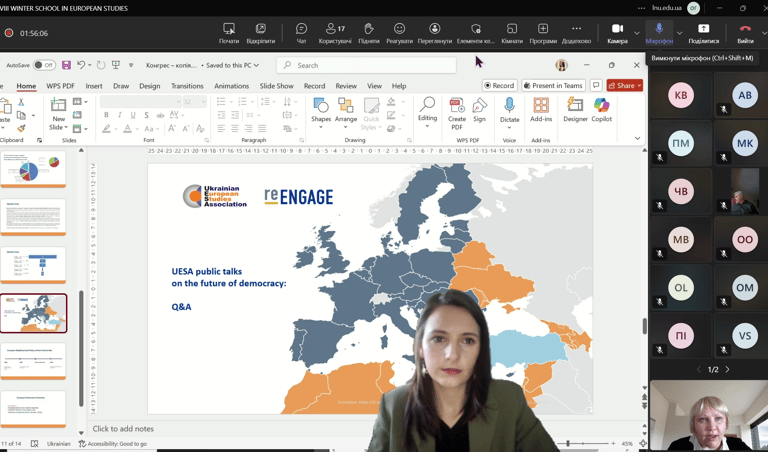Click the Q&A text on the slide
This screenshot has width=768, height=452.
[181, 307]
